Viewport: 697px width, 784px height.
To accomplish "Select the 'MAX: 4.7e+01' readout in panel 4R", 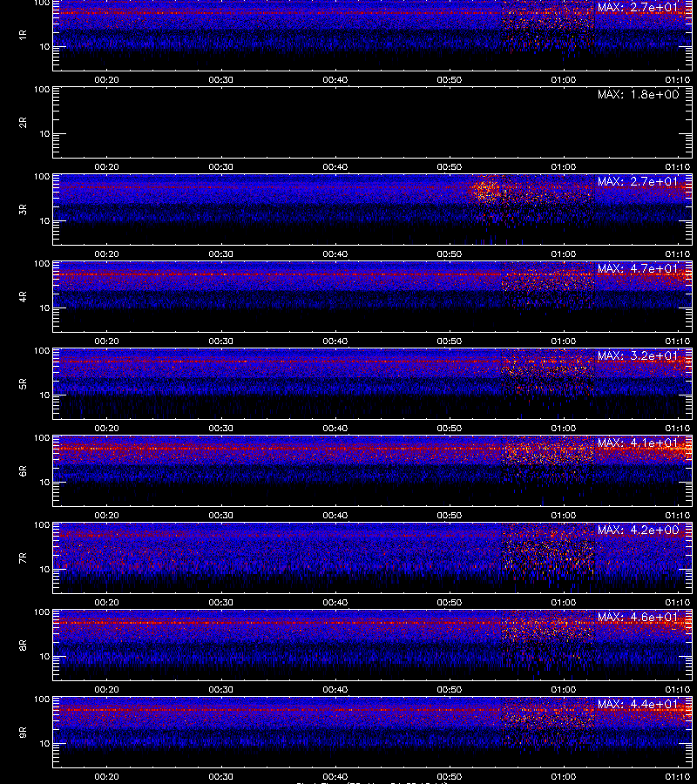I will [x=638, y=268].
